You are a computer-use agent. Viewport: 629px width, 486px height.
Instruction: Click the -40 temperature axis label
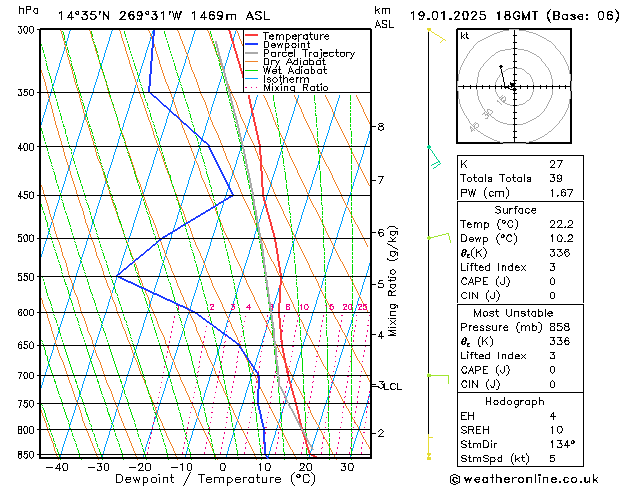pyautogui.click(x=57, y=467)
